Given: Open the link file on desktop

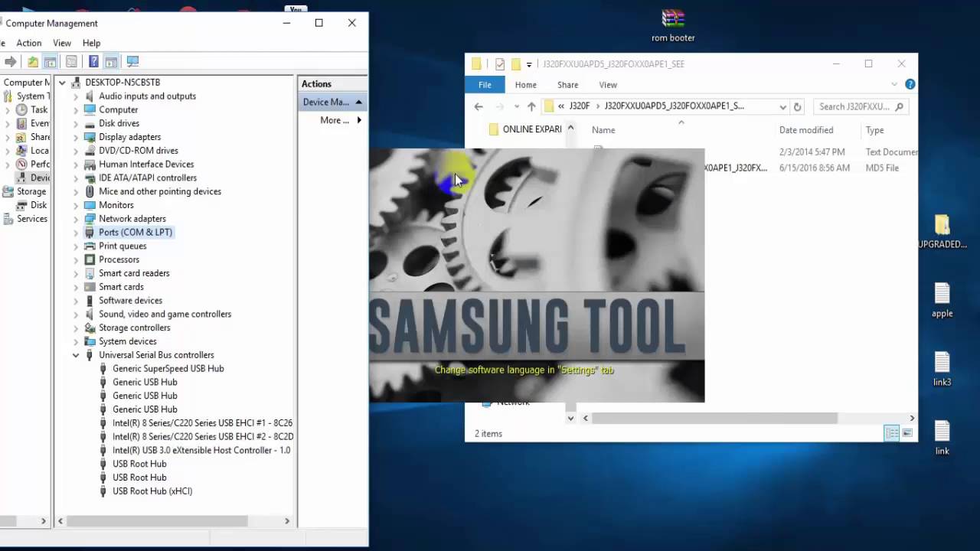Looking at the screenshot, I should click(x=942, y=438).
